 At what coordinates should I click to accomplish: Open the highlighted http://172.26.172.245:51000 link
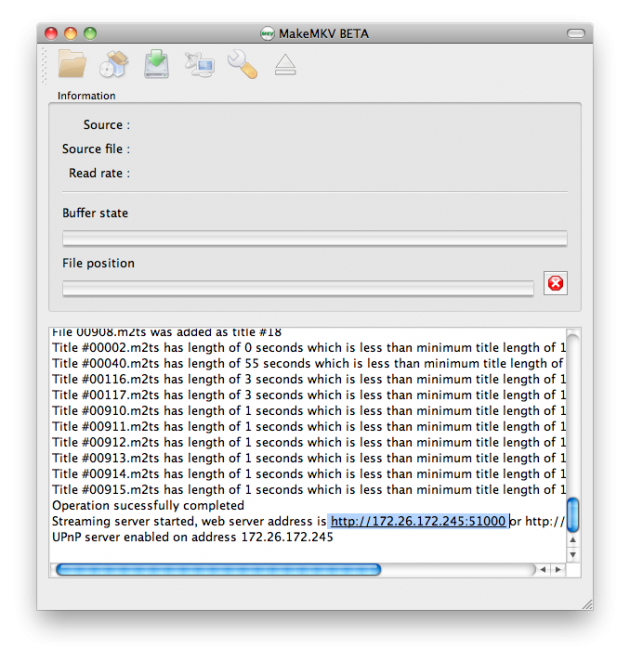[418, 521]
